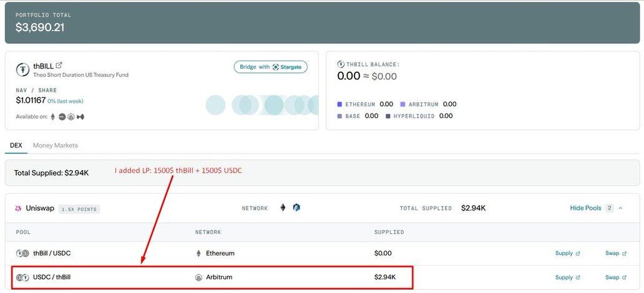
Task: Open thBILL external link icon
Action: click(59, 65)
